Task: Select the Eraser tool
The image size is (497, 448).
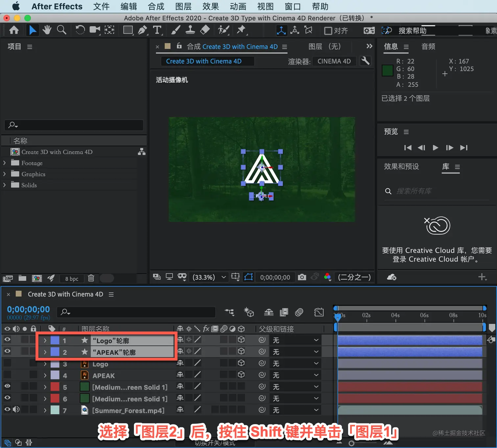Action: coord(205,30)
